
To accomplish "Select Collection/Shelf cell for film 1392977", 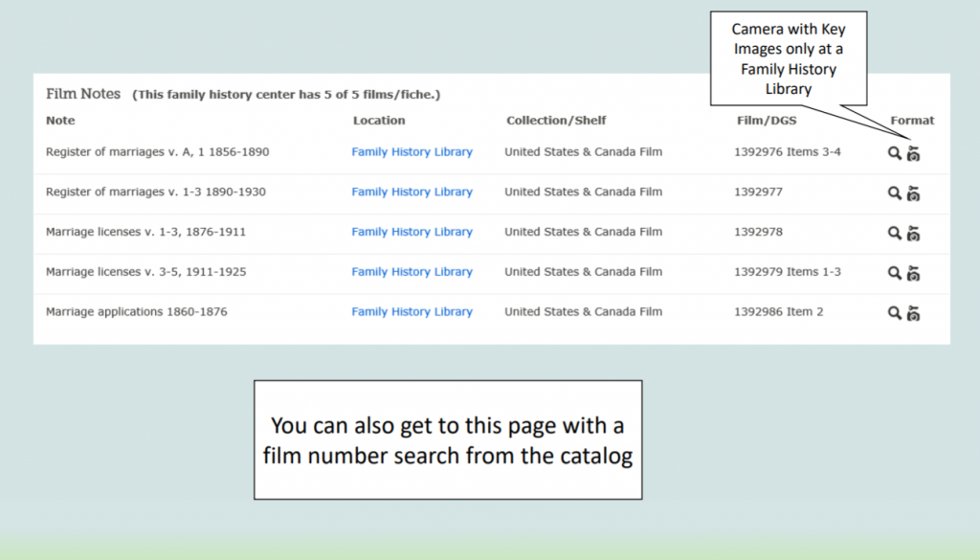I will (x=584, y=191).
